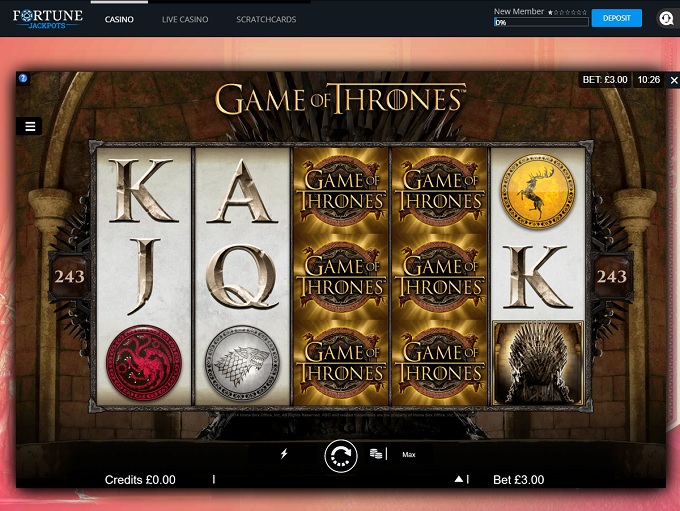Toggle quick spin lightning icon
This screenshot has height=511, width=680.
(284, 454)
